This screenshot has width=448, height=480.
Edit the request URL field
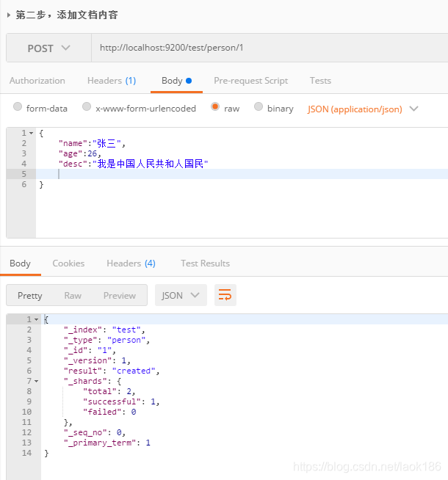[x=270, y=48]
